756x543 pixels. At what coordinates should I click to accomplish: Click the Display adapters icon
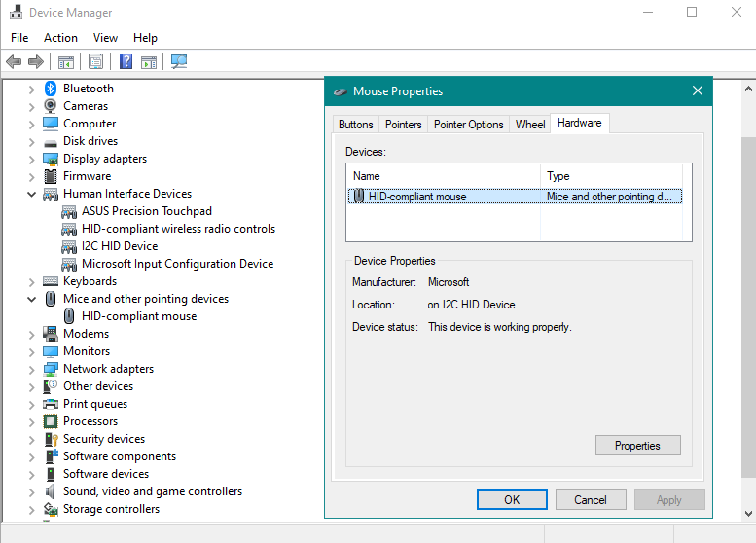[x=51, y=159]
